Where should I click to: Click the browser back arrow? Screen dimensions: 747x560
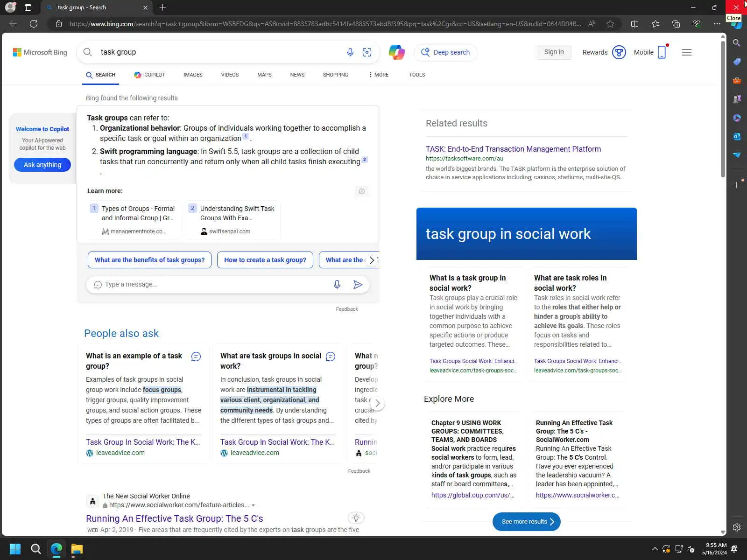coord(13,24)
